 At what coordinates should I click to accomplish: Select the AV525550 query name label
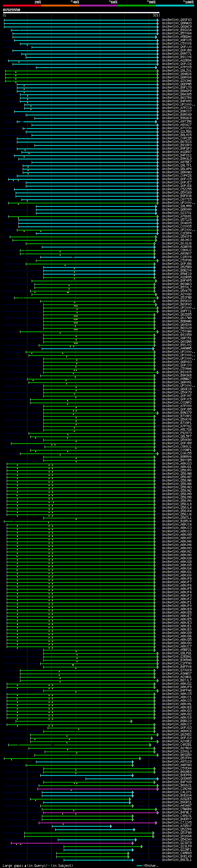point(11,10)
